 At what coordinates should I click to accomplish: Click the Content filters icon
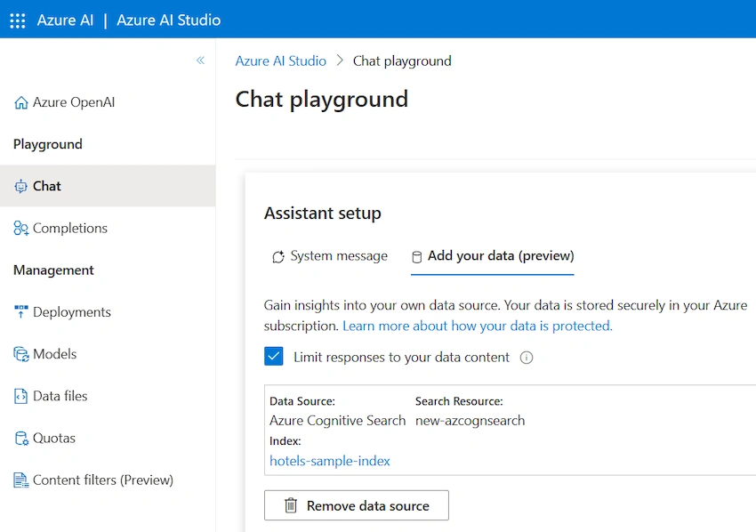point(20,480)
